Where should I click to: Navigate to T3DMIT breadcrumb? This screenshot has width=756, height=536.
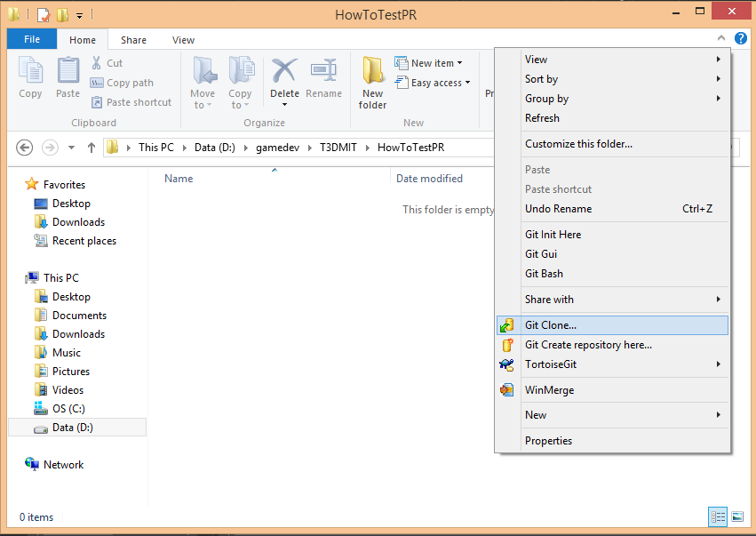tap(338, 148)
